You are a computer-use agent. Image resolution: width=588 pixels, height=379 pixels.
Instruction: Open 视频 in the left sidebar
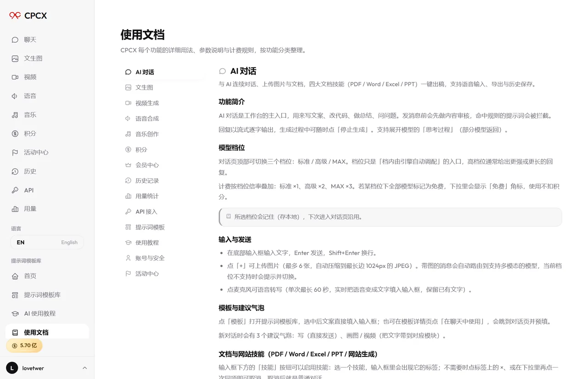(47, 77)
